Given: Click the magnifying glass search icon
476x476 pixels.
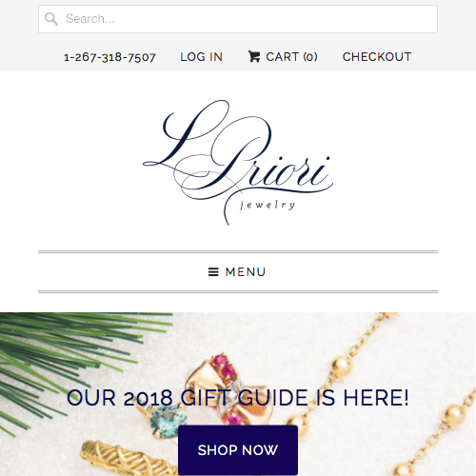Looking at the screenshot, I should [51, 19].
